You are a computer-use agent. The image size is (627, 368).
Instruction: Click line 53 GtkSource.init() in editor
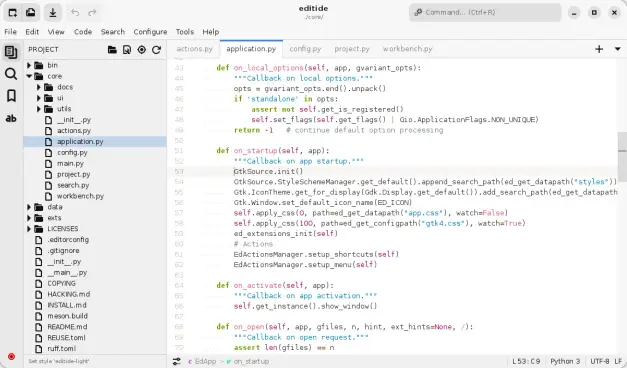268,172
